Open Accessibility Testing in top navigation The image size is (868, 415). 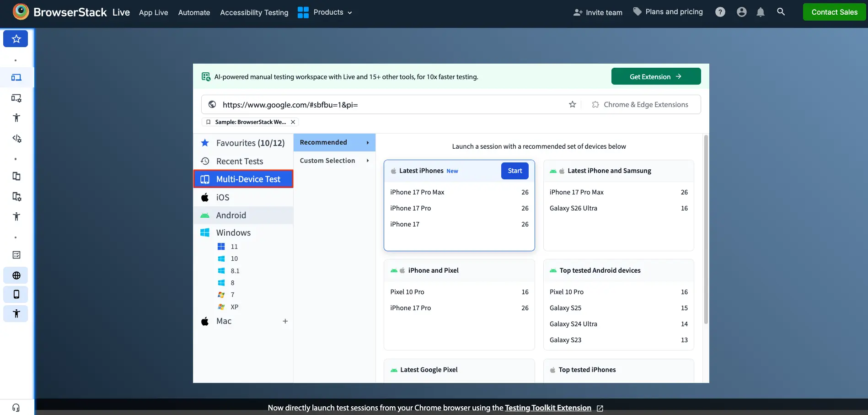tap(254, 12)
